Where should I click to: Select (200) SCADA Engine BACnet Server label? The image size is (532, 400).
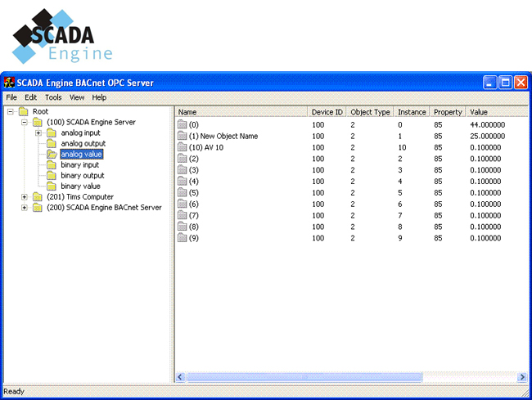tap(104, 208)
